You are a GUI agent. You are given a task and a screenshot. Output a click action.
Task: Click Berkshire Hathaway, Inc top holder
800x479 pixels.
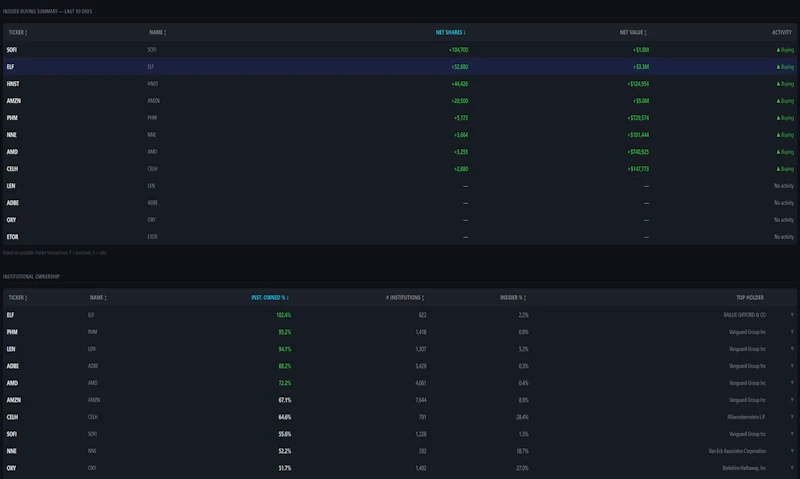(744, 468)
